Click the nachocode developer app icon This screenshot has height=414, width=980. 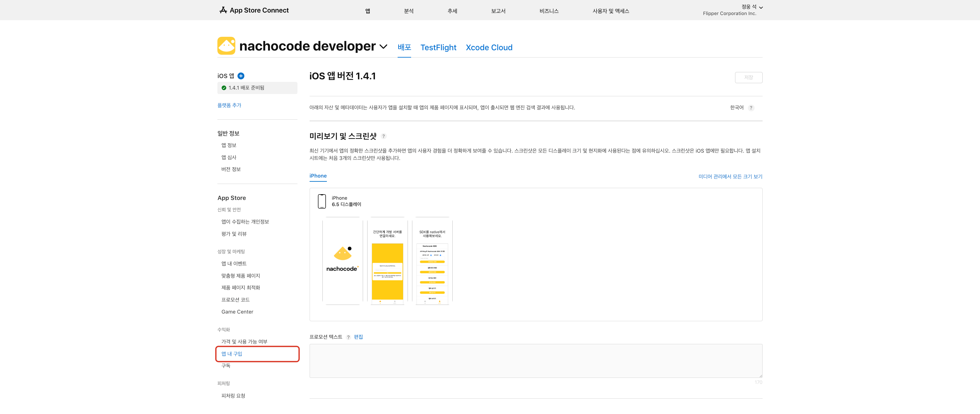226,46
